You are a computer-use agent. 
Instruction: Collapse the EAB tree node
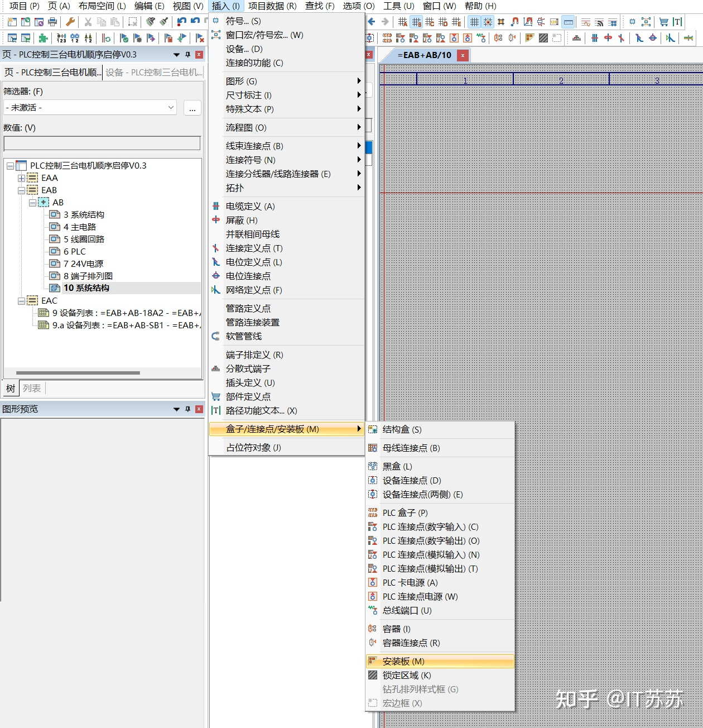[x=21, y=190]
